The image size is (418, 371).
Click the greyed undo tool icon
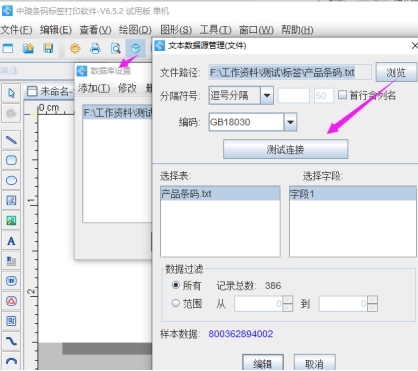(11, 113)
